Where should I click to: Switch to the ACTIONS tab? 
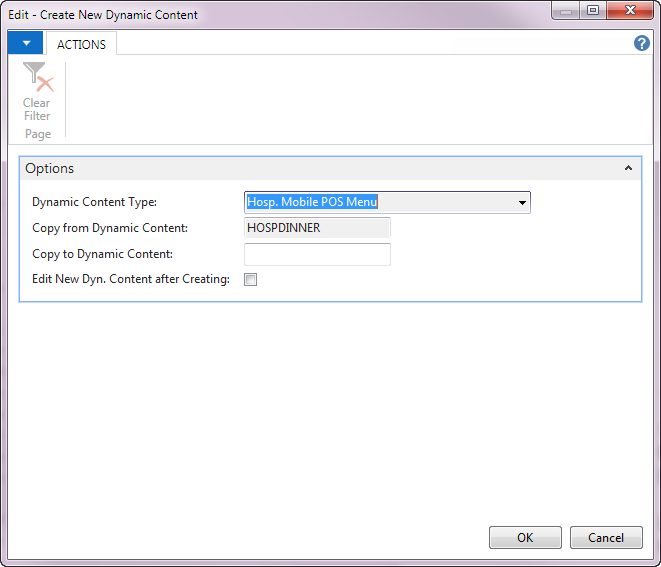(82, 44)
